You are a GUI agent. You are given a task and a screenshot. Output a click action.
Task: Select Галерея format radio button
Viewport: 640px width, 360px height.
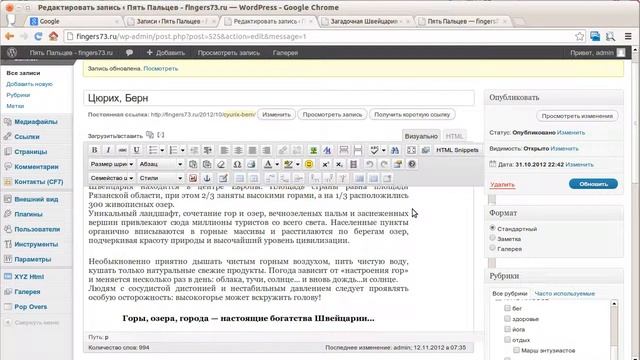pos(492,247)
